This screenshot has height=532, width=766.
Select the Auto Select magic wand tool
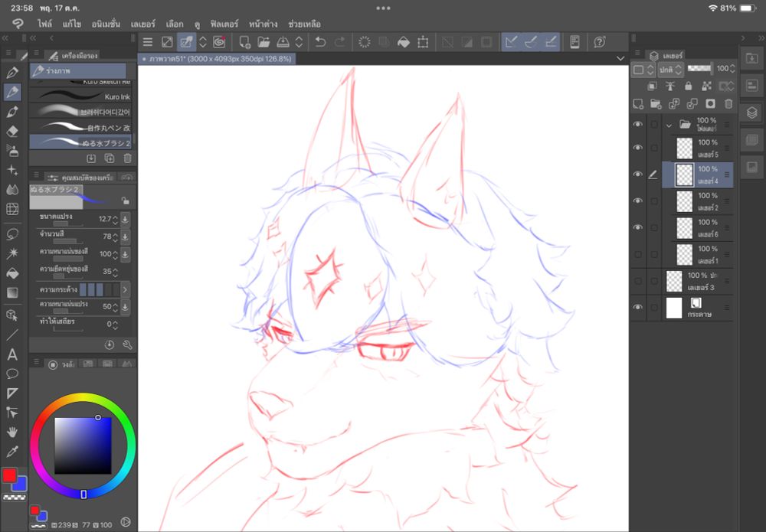click(12, 253)
